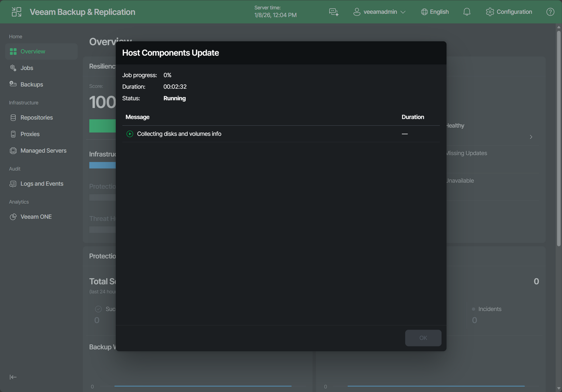
Task: Select 'Collecting disks and volumes info' message
Action: pos(179,134)
